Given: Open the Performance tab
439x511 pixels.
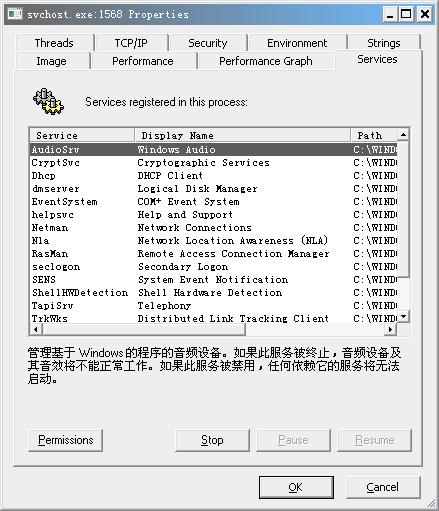Looking at the screenshot, I should [143, 61].
